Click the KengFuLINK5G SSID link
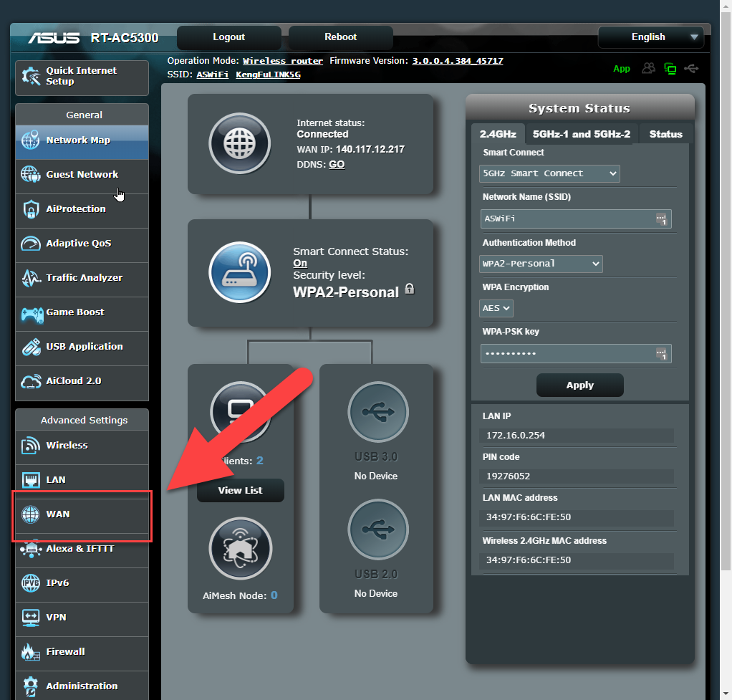 point(268,75)
